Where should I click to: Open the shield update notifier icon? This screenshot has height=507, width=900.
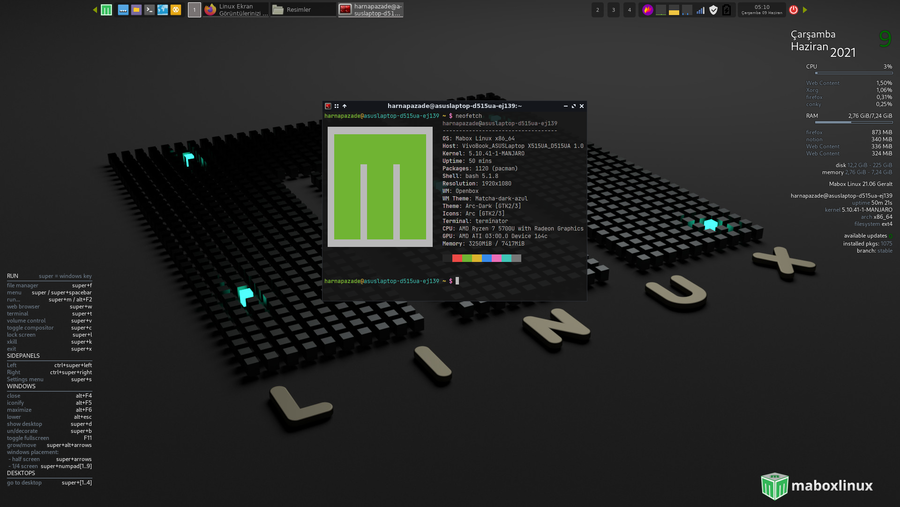(x=713, y=10)
